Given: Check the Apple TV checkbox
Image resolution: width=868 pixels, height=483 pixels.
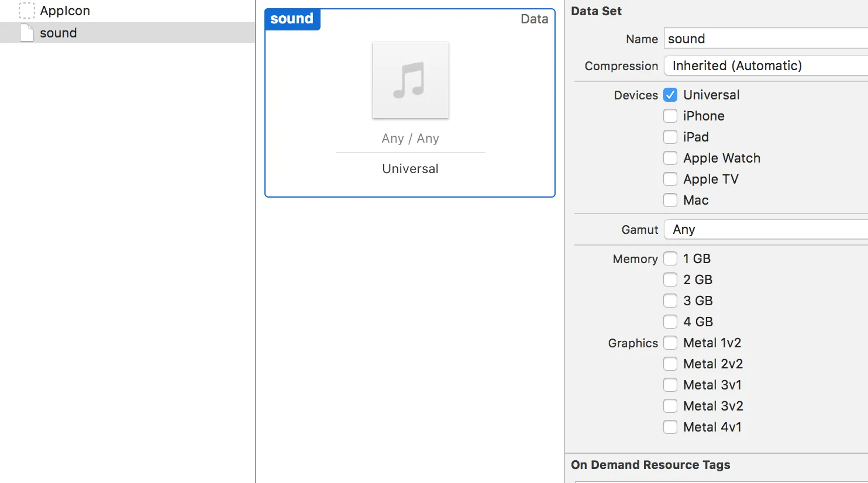Looking at the screenshot, I should tap(670, 179).
